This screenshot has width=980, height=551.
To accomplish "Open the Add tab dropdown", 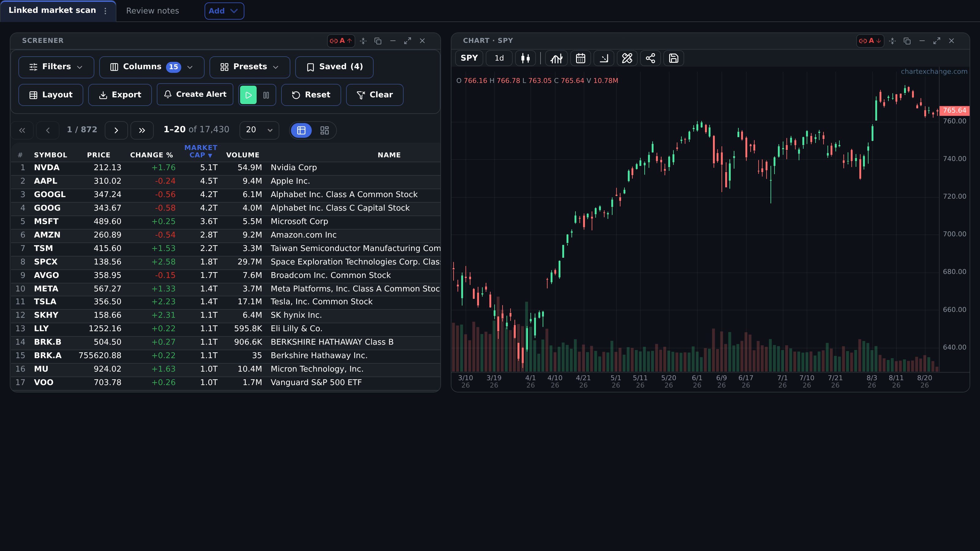I will point(224,11).
